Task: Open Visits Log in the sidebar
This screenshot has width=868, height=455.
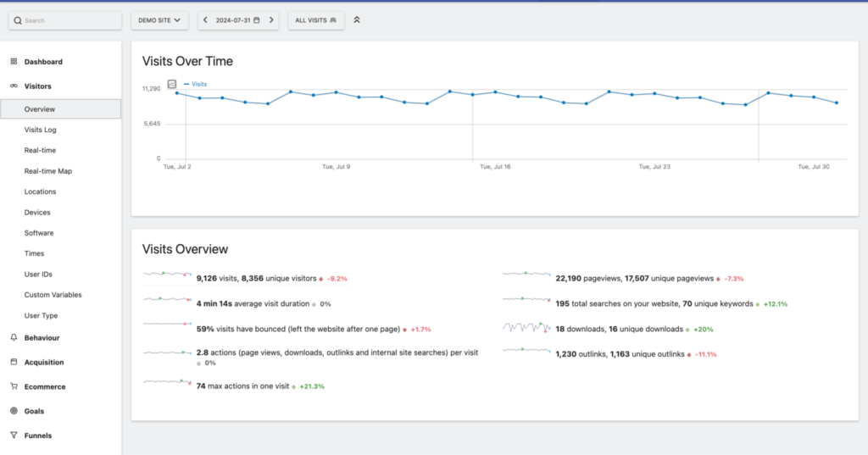Action: click(41, 130)
